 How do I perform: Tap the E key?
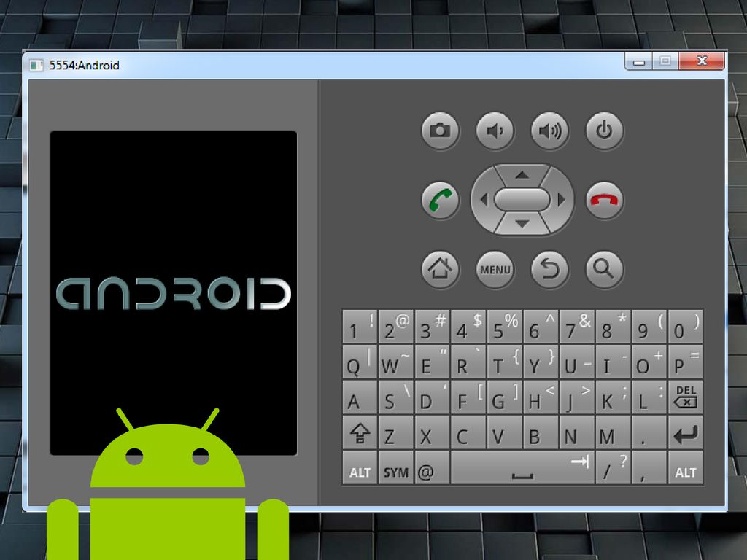coord(432,362)
